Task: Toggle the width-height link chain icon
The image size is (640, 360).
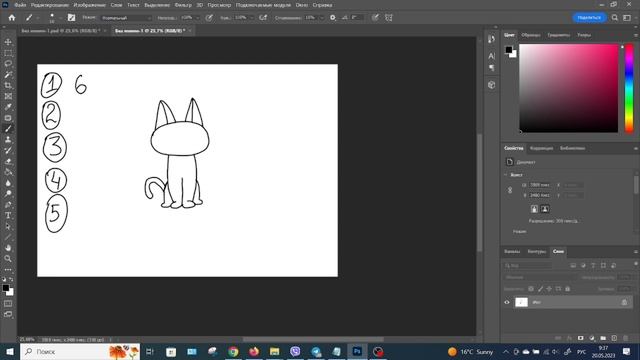Action: click(x=510, y=190)
